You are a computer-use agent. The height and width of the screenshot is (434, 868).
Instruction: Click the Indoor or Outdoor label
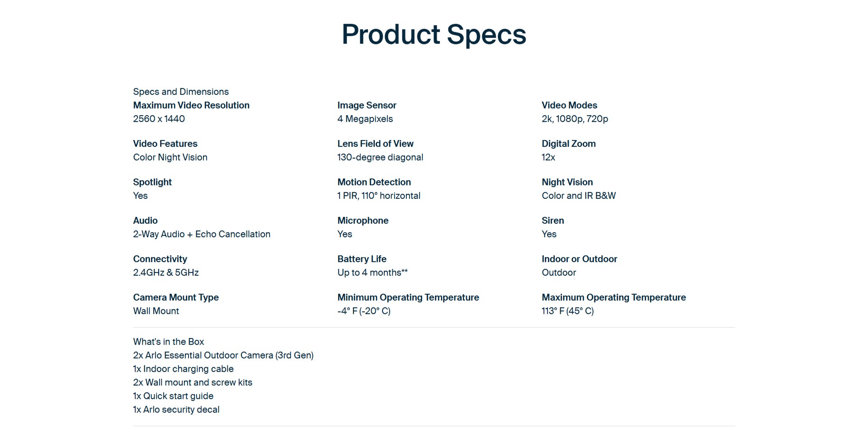pyautogui.click(x=579, y=259)
